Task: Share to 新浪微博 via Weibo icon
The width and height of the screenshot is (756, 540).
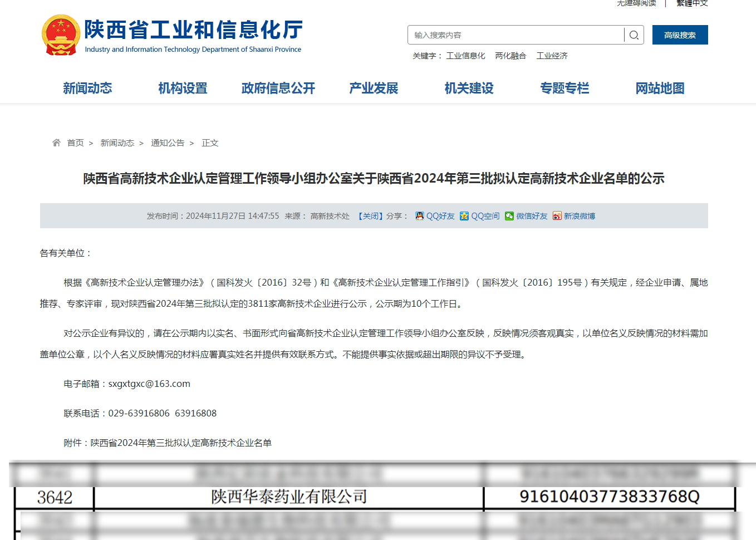Action: click(557, 216)
